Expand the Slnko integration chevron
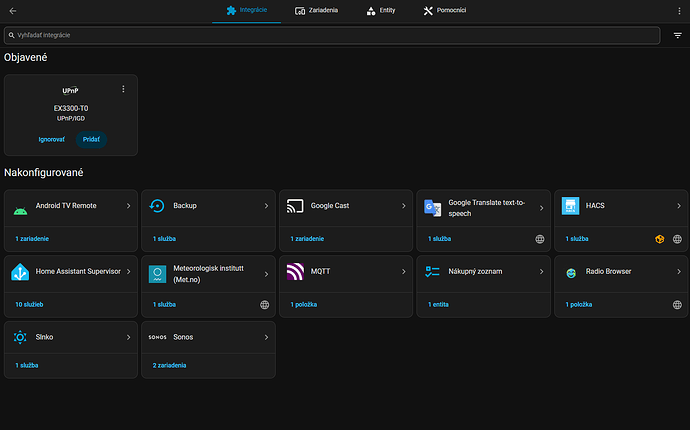Image resolution: width=690 pixels, height=430 pixels. [128, 337]
